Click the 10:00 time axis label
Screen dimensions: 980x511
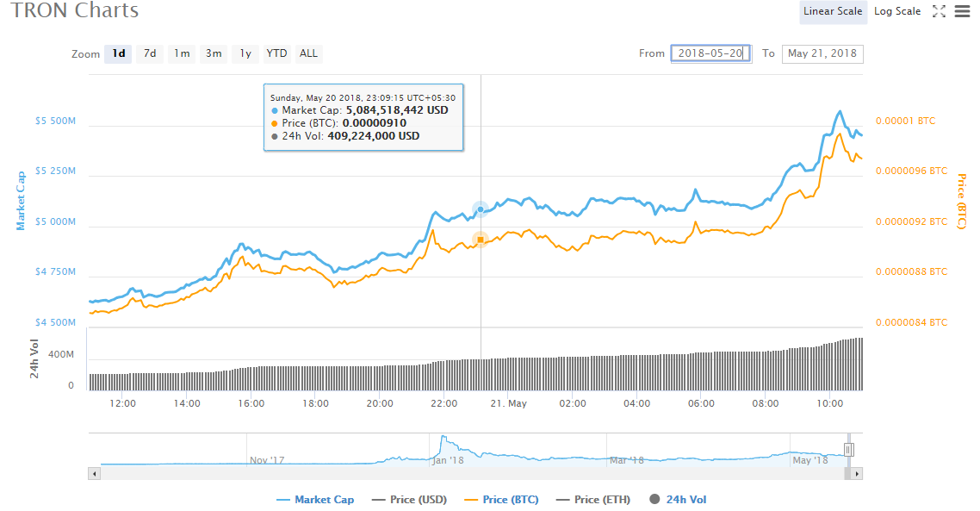(830, 404)
